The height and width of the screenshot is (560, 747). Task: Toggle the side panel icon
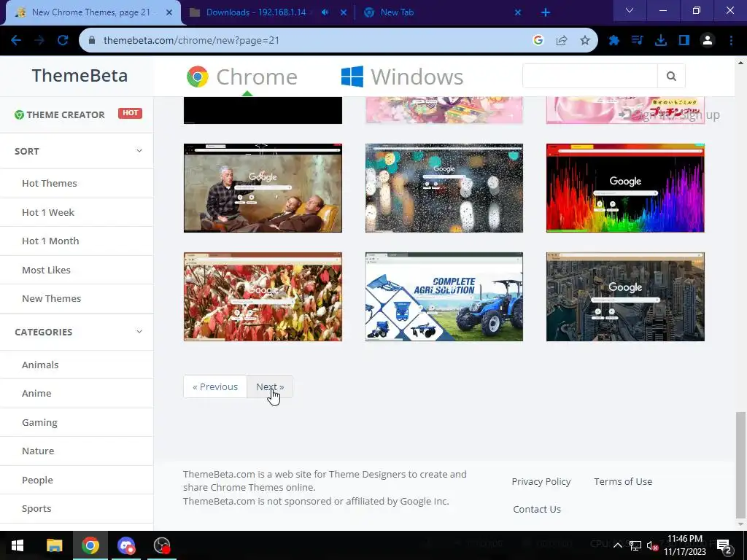[x=684, y=41]
